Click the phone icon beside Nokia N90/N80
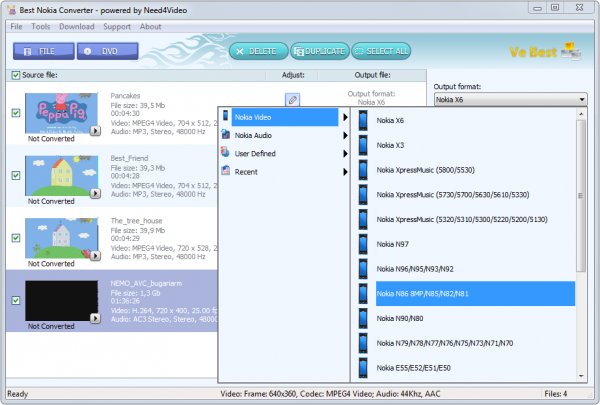The width and height of the screenshot is (600, 405). [363, 318]
